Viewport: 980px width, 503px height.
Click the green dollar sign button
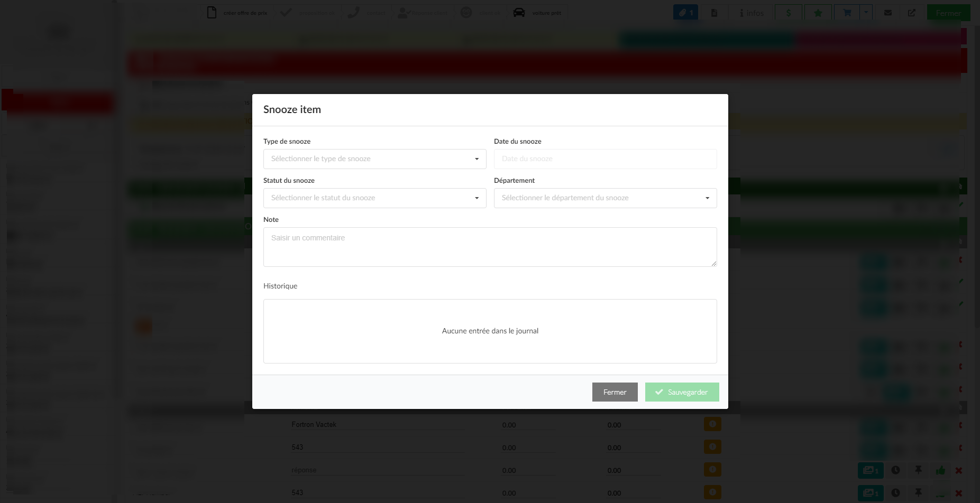789,13
